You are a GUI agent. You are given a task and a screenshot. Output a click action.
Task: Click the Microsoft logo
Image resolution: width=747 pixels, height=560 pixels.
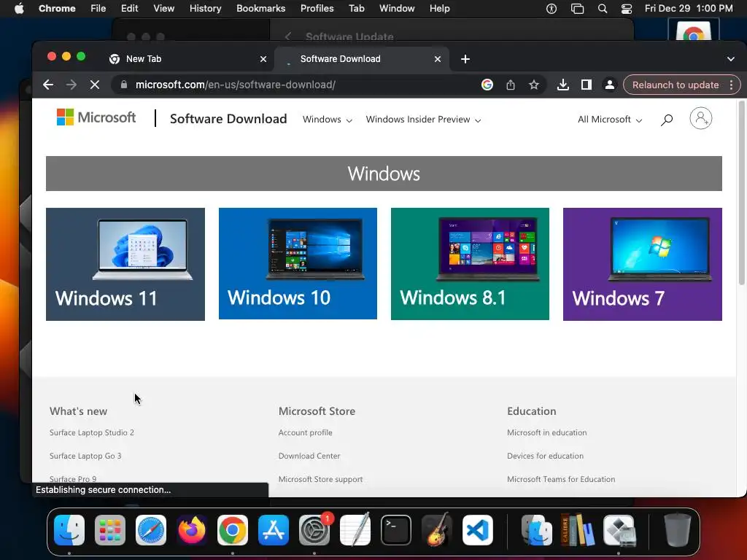click(96, 117)
